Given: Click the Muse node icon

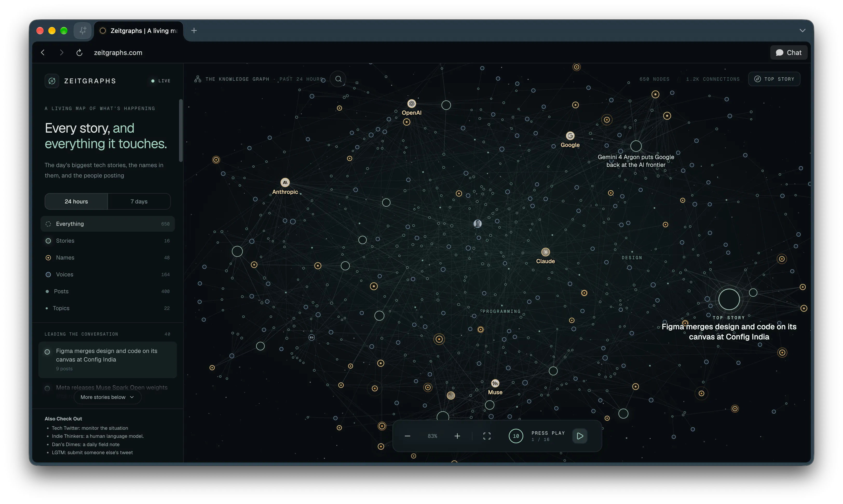Looking at the screenshot, I should (x=495, y=383).
